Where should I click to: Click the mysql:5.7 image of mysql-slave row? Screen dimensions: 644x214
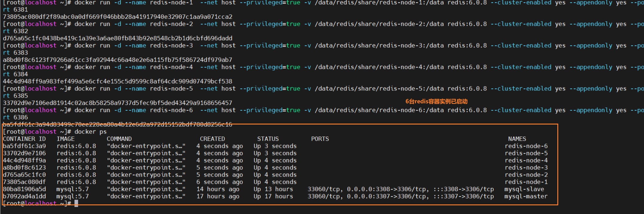point(73,189)
